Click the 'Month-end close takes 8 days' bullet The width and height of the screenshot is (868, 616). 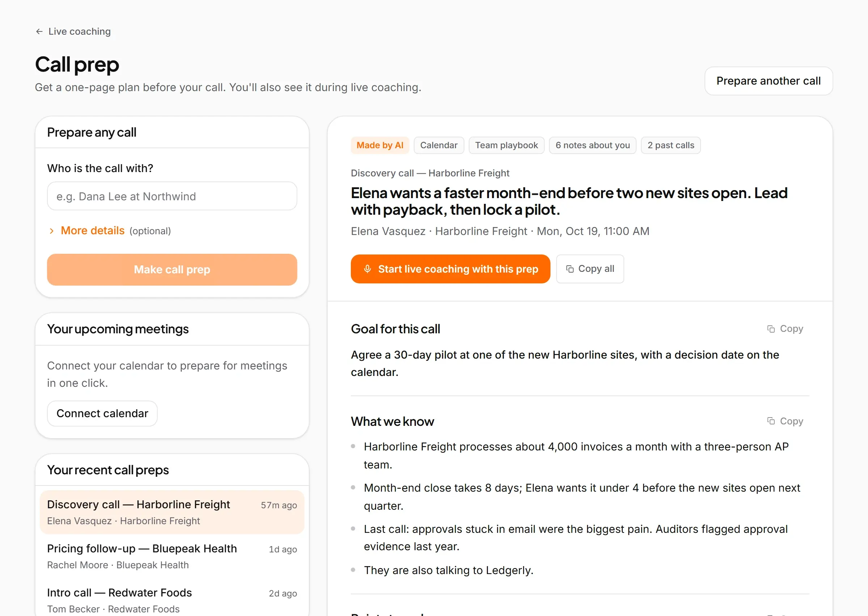coord(582,496)
